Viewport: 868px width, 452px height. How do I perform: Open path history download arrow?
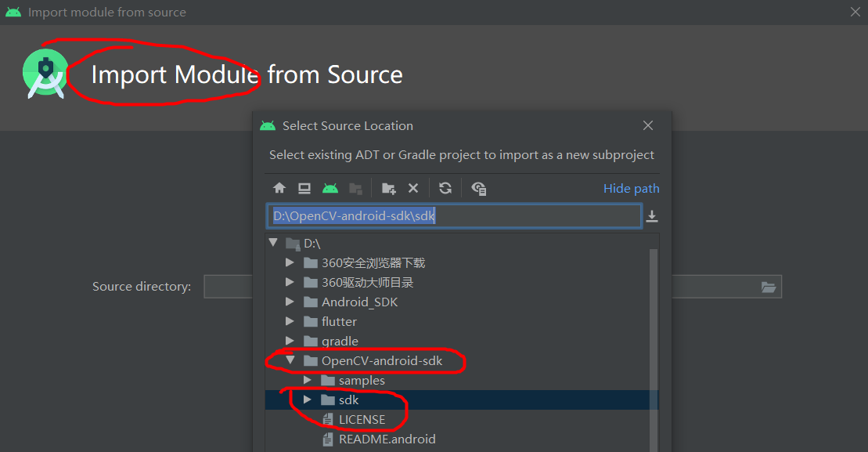click(x=652, y=216)
